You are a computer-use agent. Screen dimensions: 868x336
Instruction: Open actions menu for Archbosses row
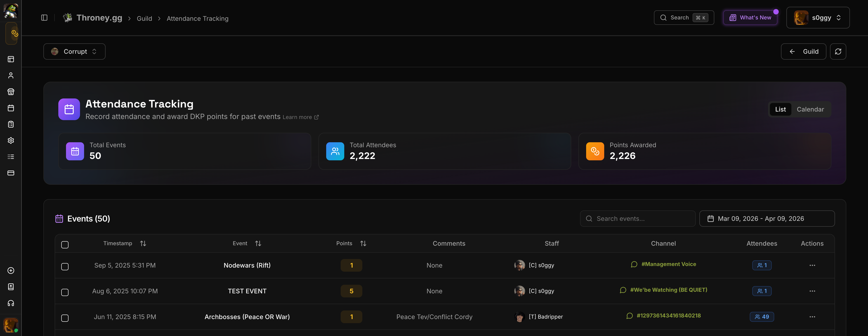coord(812,317)
